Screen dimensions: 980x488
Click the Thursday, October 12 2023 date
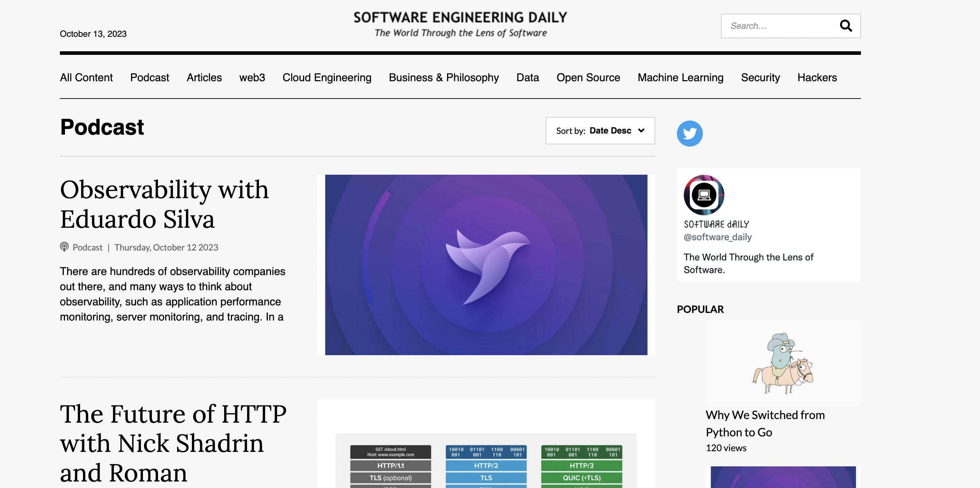point(166,247)
